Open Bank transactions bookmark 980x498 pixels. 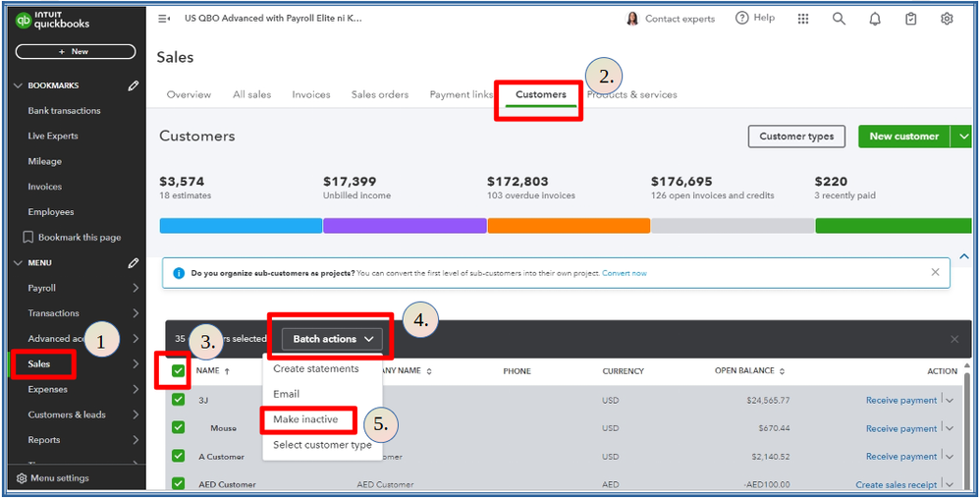coord(65,111)
